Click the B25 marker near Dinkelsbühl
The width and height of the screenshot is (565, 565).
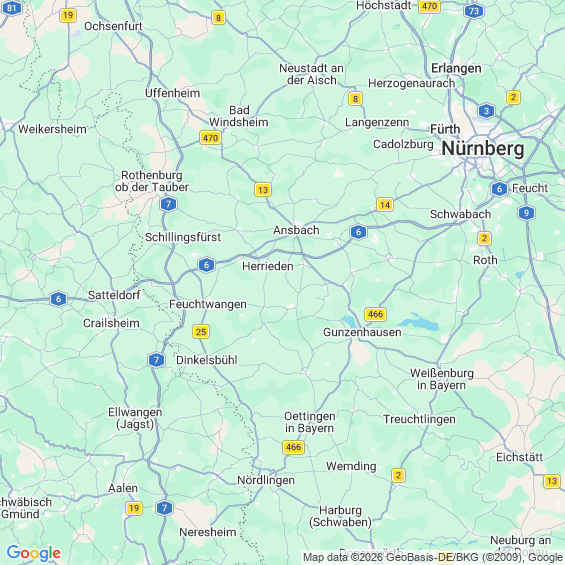pyautogui.click(x=201, y=332)
